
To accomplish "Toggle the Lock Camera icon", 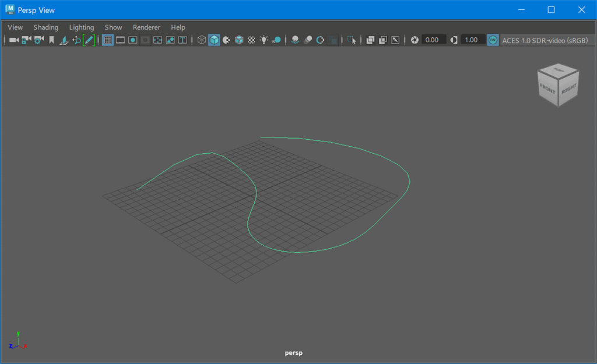I will point(26,40).
